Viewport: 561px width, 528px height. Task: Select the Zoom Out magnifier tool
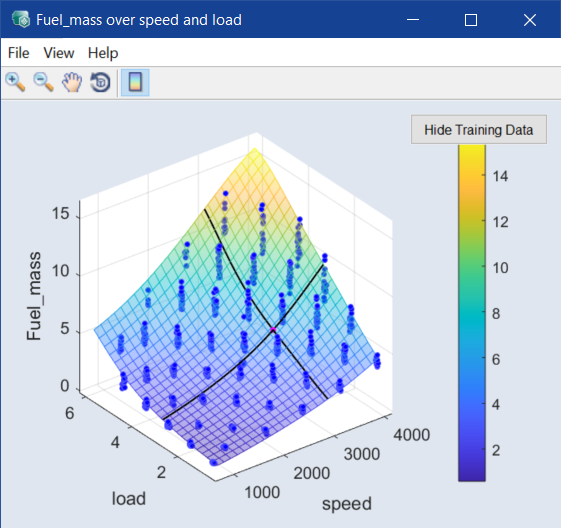coord(43,83)
